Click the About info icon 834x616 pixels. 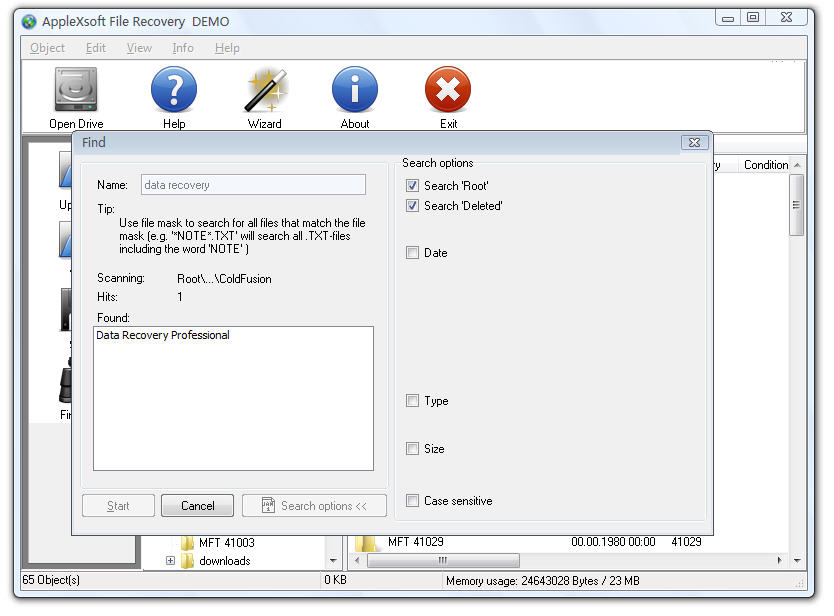coord(355,89)
